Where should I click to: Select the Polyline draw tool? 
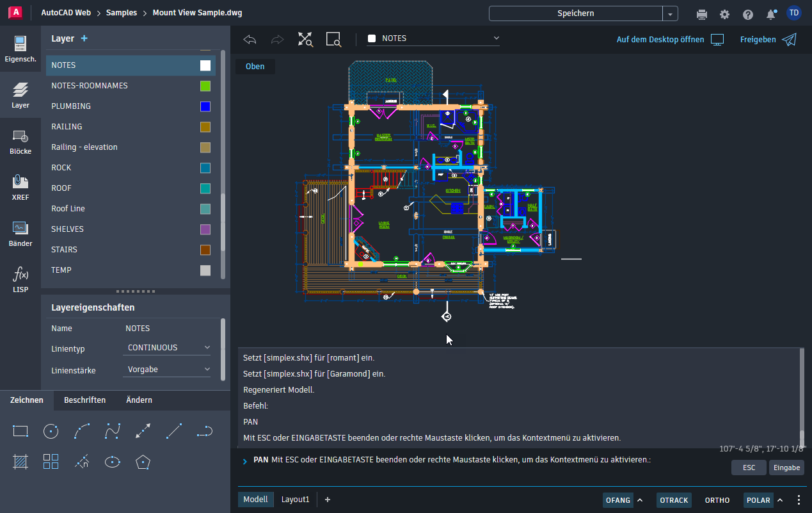click(x=205, y=431)
